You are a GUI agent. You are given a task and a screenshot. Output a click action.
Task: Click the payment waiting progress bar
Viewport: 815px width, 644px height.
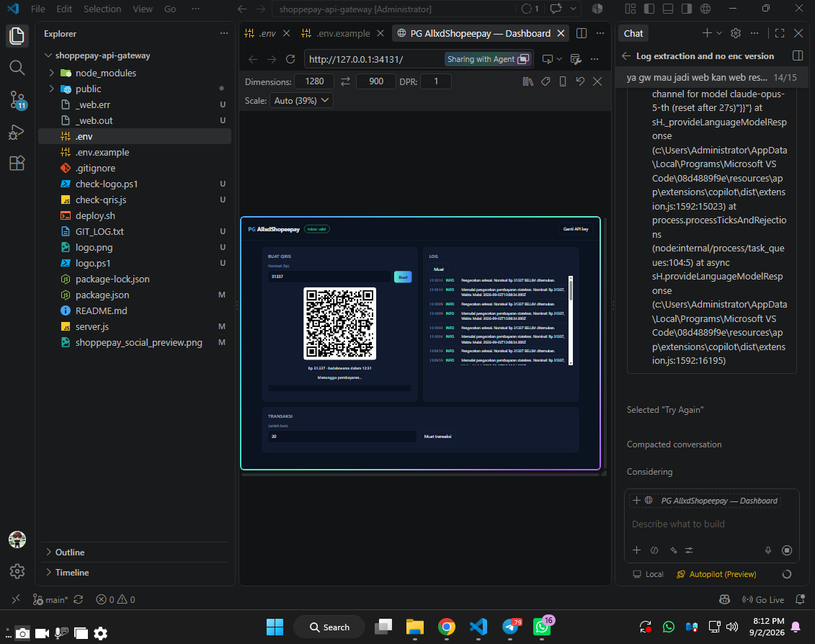(339, 388)
